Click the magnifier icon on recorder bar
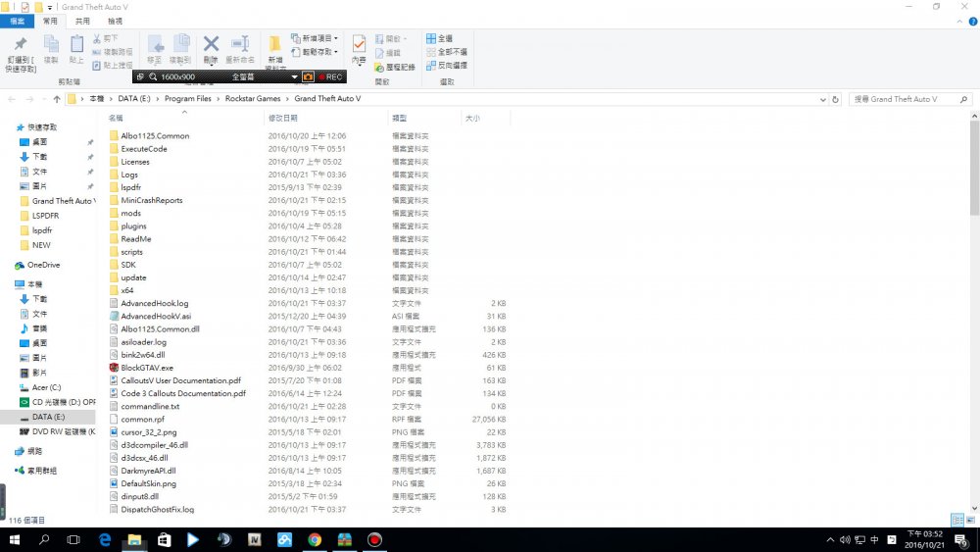Image resolution: width=980 pixels, height=552 pixels. [x=153, y=76]
